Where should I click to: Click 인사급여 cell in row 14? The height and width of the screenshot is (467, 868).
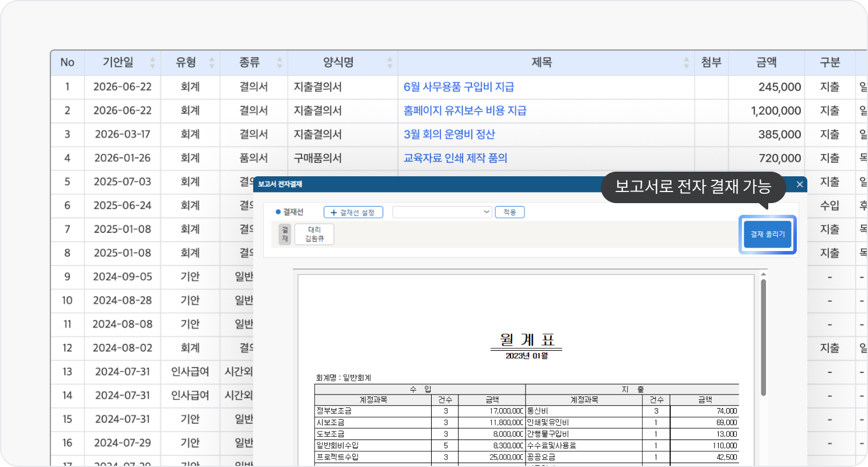tap(190, 395)
